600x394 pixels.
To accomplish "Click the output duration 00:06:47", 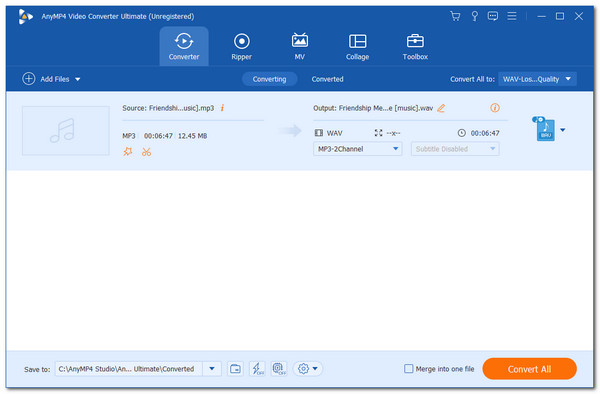I will click(x=485, y=133).
